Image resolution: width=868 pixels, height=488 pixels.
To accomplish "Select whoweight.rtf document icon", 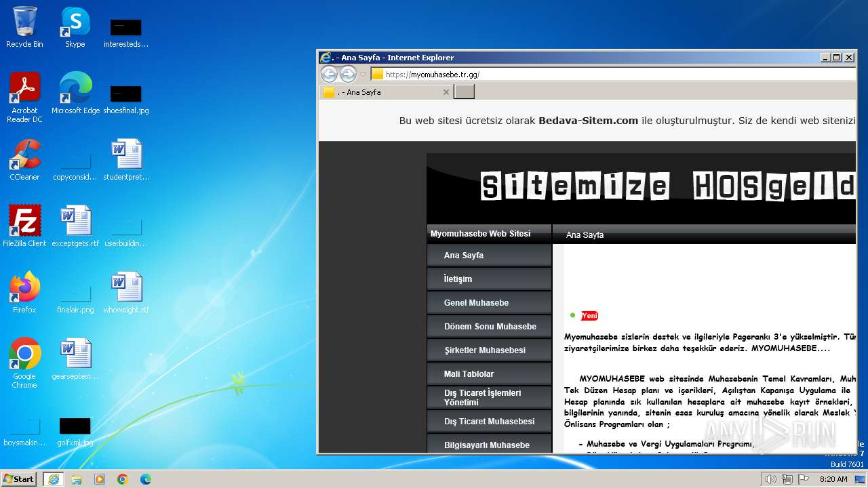I will click(126, 293).
